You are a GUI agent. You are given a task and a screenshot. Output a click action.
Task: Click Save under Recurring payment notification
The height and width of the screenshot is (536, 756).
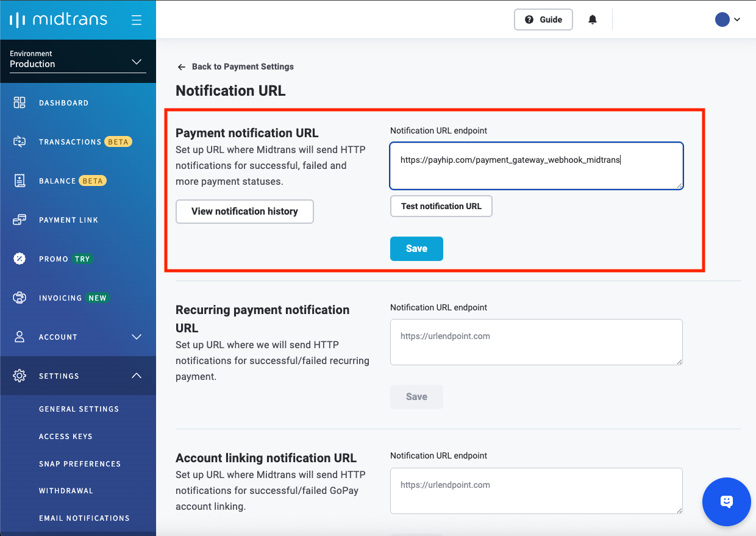416,397
